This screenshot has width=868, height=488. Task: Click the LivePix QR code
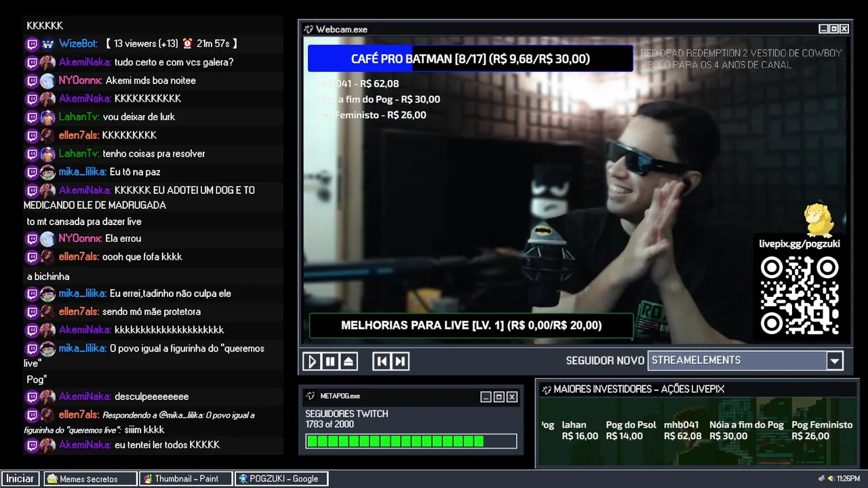tap(800, 296)
